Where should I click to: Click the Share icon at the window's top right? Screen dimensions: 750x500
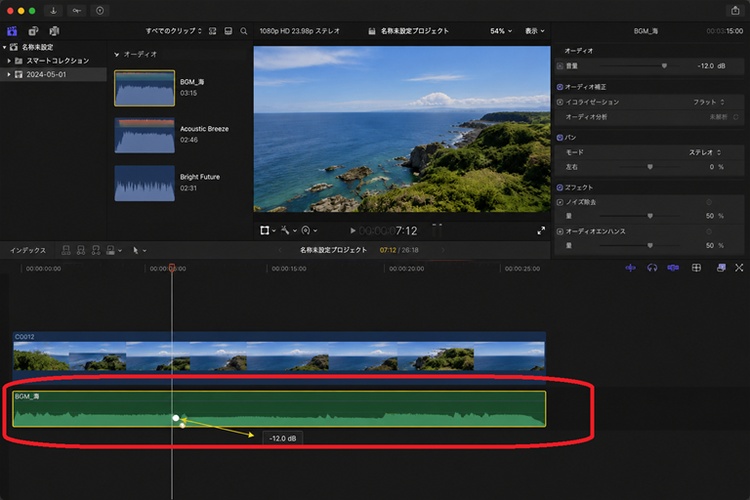[x=735, y=11]
